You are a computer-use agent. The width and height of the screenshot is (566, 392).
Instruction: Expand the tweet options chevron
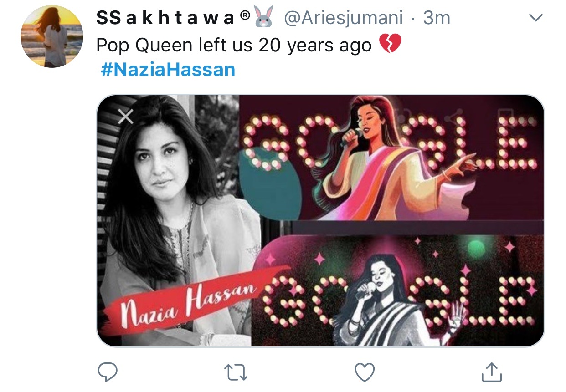pos(535,18)
